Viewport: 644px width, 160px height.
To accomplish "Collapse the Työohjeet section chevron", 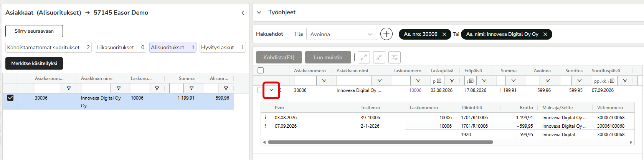I will point(259,12).
